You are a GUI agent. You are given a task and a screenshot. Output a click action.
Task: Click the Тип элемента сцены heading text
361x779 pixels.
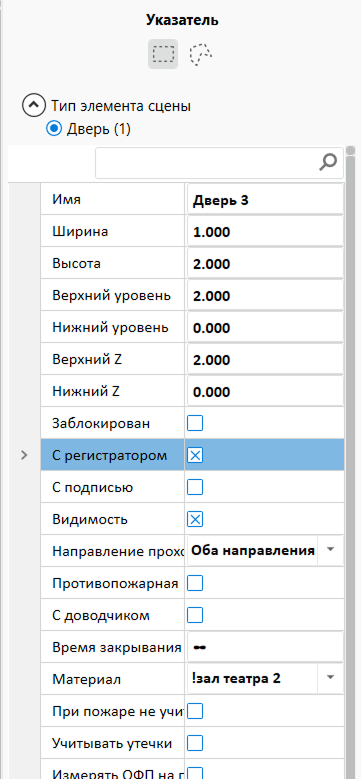(x=121, y=106)
